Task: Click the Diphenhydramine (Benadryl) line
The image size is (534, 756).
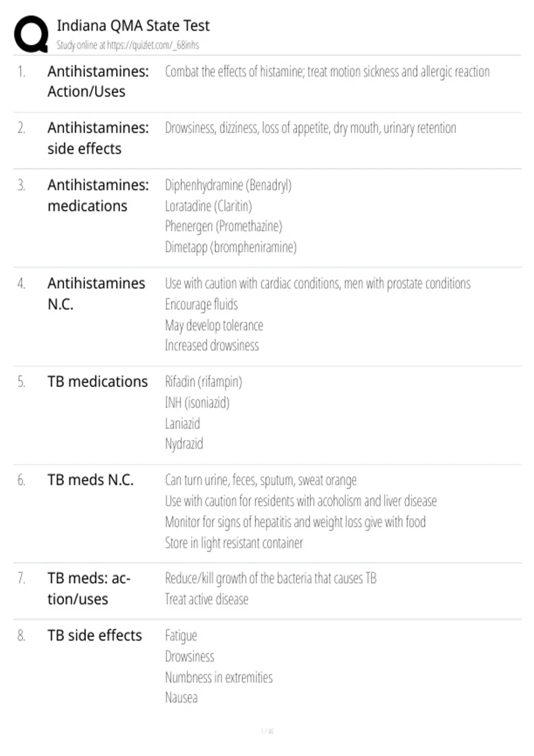Action: (228, 185)
